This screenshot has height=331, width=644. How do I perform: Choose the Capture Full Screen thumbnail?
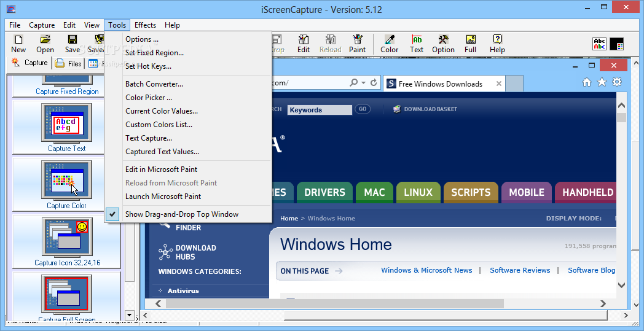(x=66, y=297)
